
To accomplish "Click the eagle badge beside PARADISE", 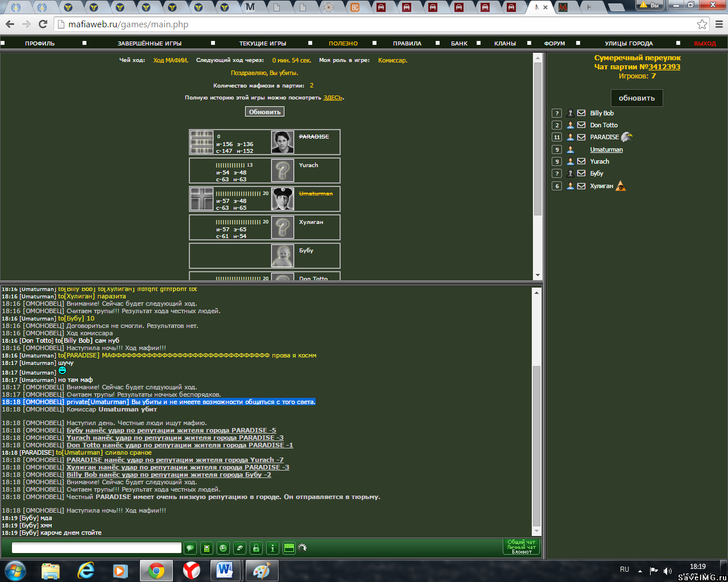I will click(626, 137).
